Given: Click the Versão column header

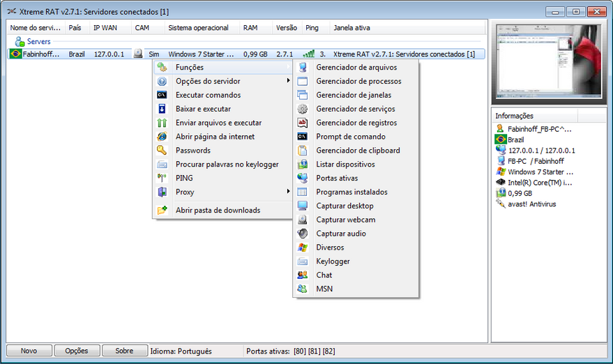Looking at the screenshot, I should (x=286, y=28).
